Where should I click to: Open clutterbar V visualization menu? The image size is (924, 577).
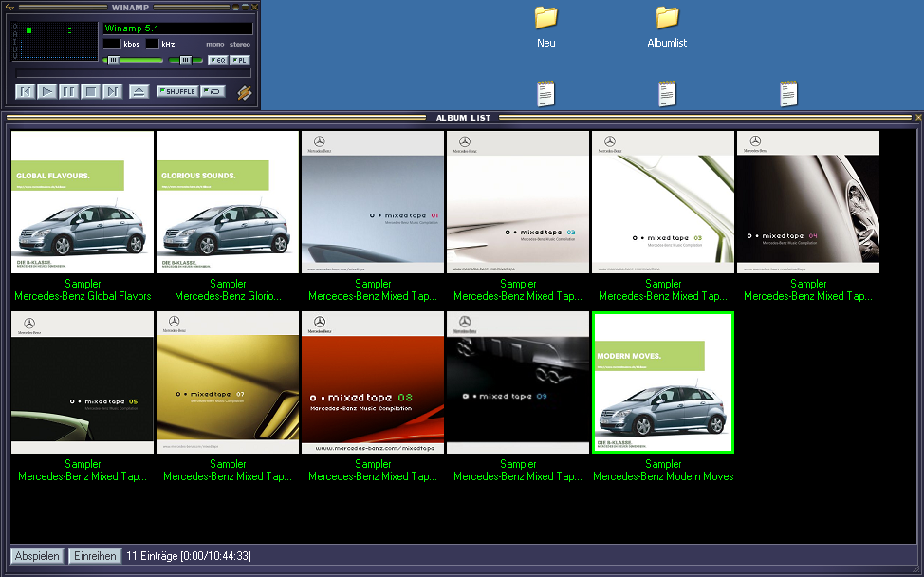[15, 55]
